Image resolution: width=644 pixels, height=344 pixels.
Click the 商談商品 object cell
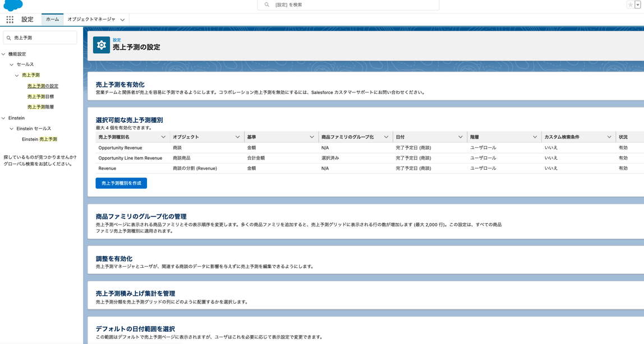tap(182, 158)
